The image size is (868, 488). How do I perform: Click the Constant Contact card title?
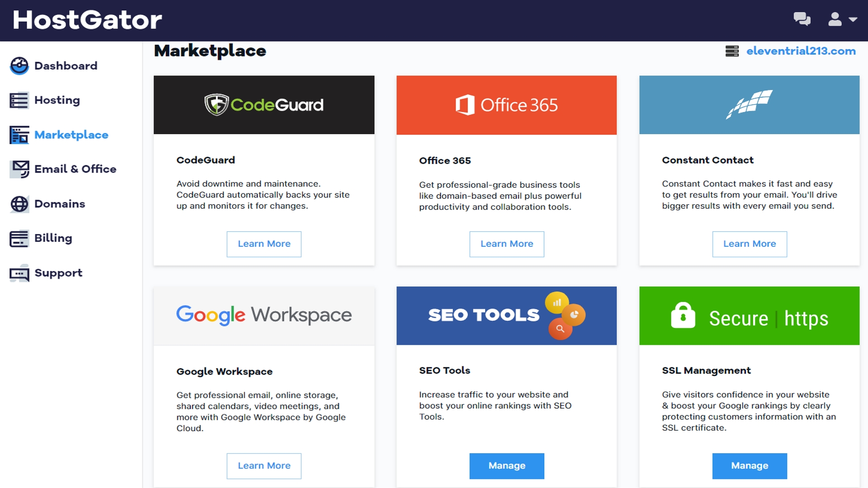pos(708,160)
